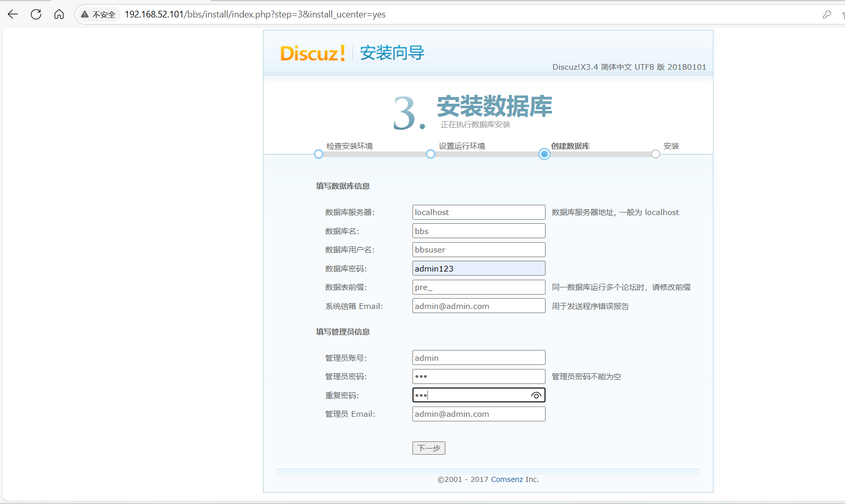Click the 检查安装环境 step circle
Screen dimensions: 845x504
click(318, 154)
